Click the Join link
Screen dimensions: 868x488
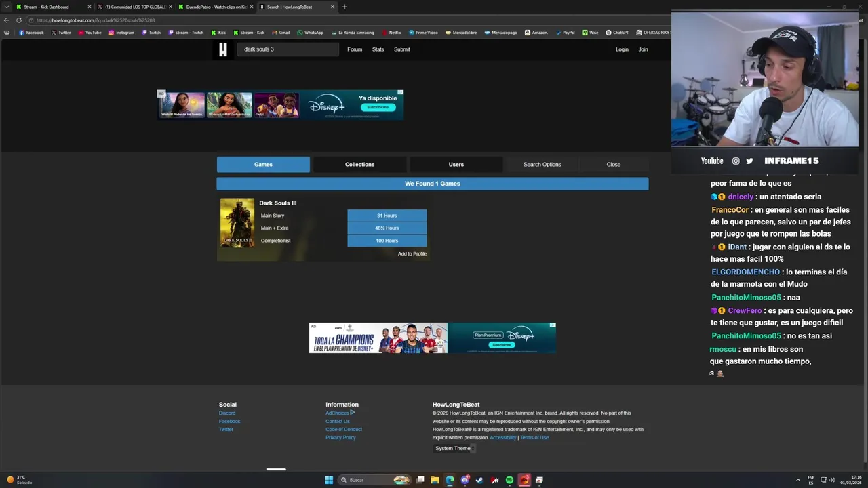click(643, 49)
